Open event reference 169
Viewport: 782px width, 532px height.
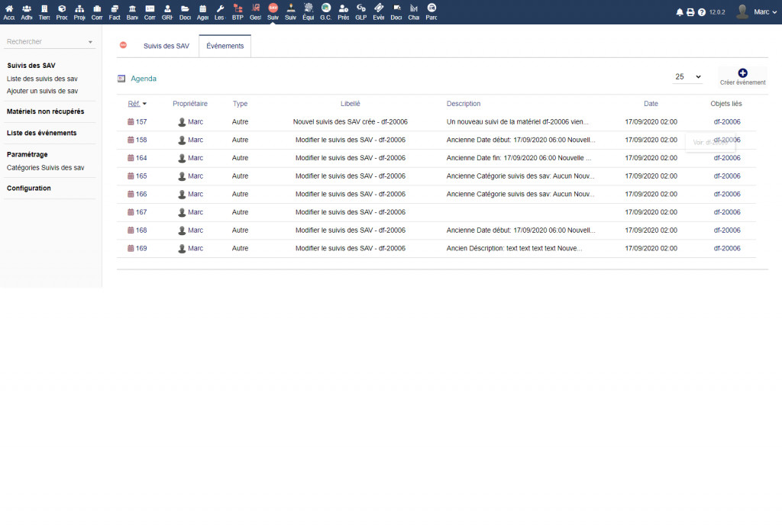(x=141, y=249)
